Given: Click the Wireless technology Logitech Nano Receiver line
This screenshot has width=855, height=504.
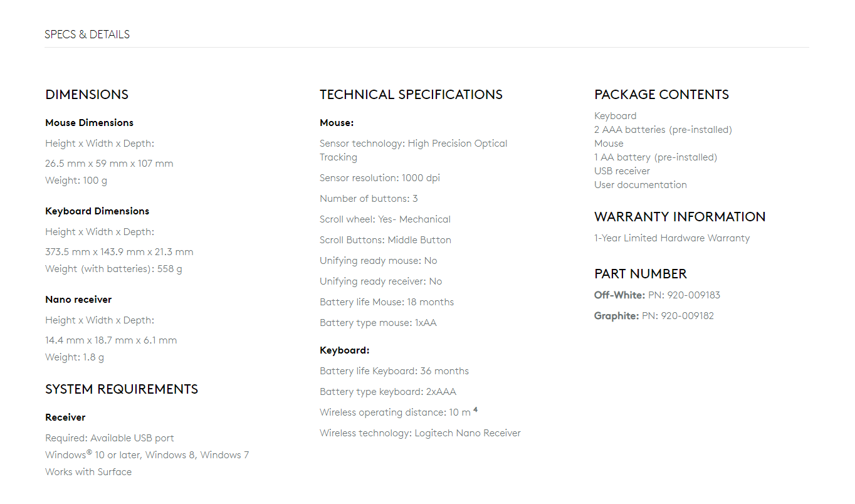Looking at the screenshot, I should tap(420, 433).
